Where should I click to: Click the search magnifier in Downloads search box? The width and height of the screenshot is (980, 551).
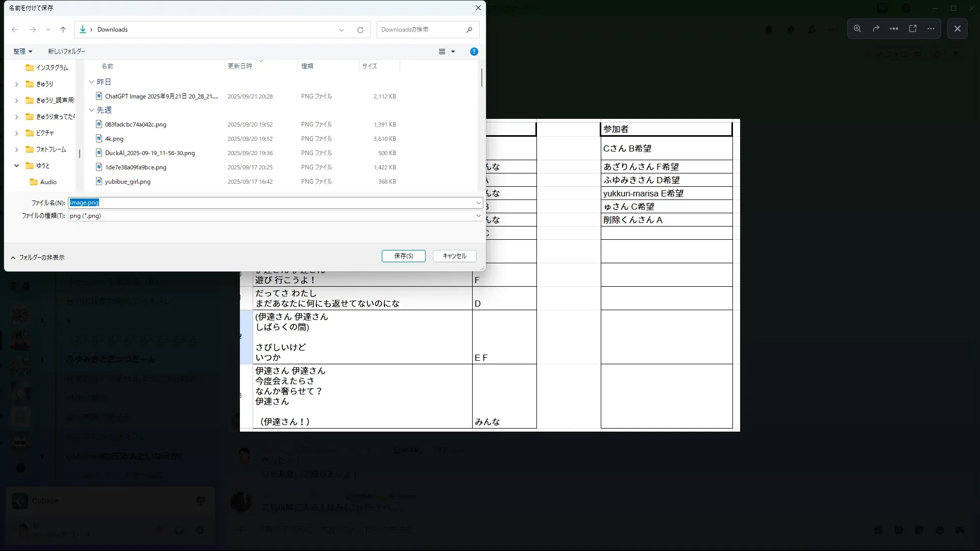click(x=469, y=30)
